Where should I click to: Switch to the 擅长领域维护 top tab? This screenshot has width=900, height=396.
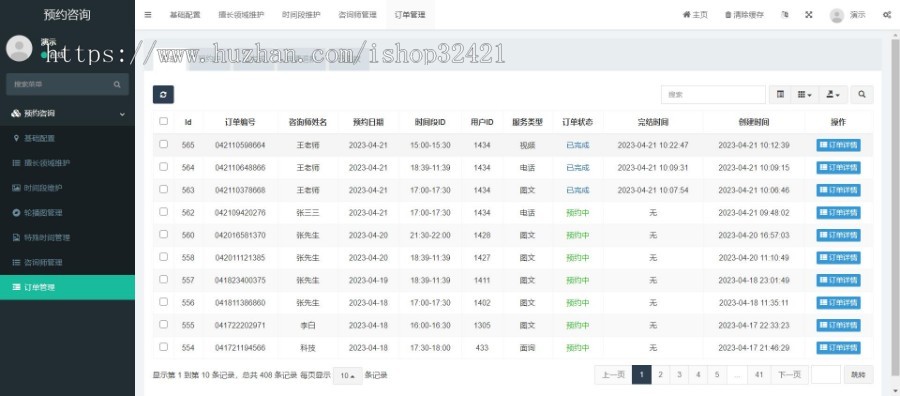[241, 15]
